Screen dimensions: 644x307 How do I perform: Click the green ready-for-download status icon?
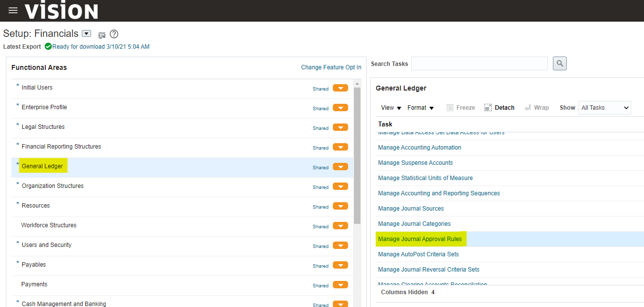point(48,47)
